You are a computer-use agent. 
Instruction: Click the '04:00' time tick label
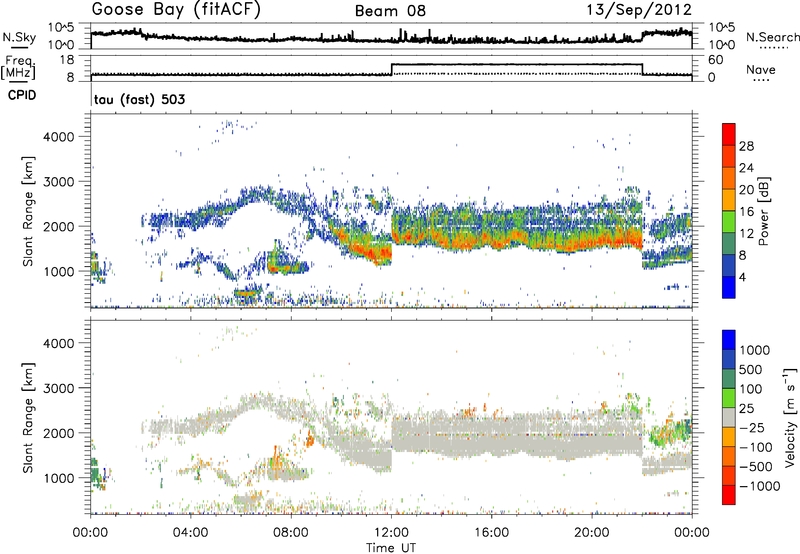tap(190, 533)
